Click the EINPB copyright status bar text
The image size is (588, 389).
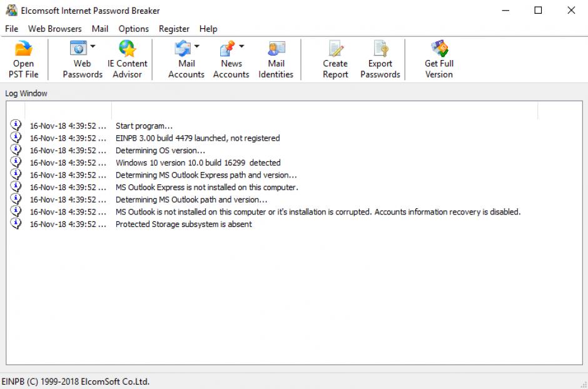pos(75,381)
